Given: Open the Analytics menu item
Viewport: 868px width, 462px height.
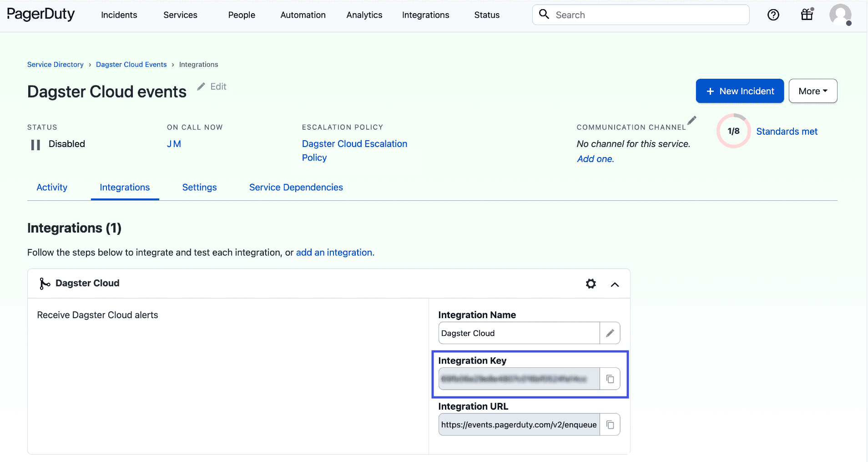Looking at the screenshot, I should [x=364, y=15].
